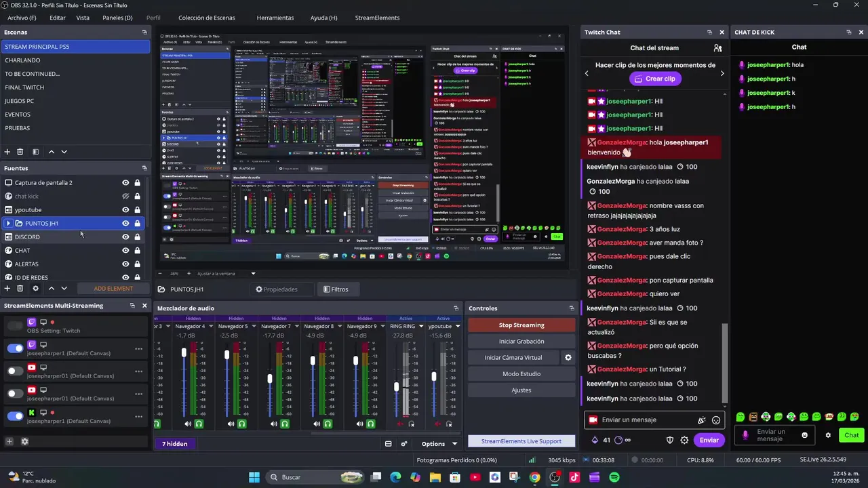Disable Twitch joseepharper1 multi-stream toggle
The width and height of the screenshot is (868, 488).
click(15, 348)
